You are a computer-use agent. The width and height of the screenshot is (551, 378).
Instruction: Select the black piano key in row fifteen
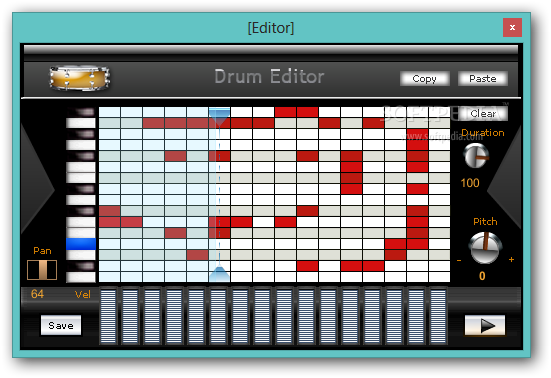(x=81, y=266)
